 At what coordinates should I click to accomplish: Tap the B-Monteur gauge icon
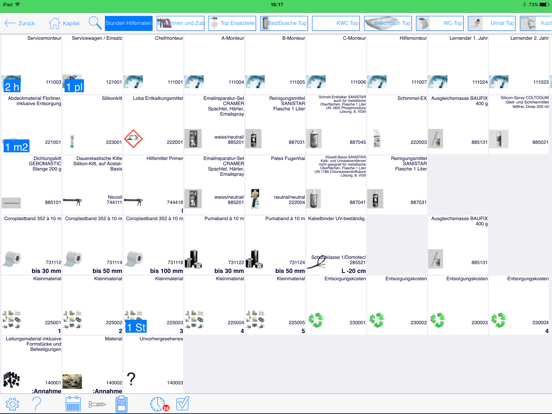[x=255, y=81]
